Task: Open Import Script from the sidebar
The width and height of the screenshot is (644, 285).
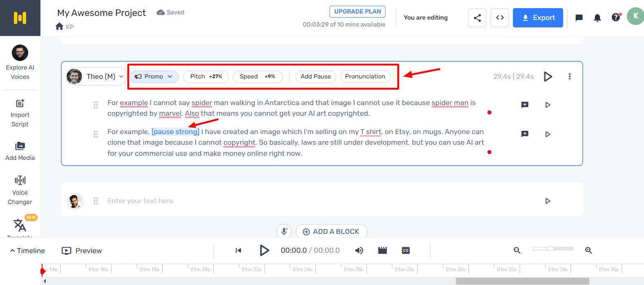Action: click(20, 113)
